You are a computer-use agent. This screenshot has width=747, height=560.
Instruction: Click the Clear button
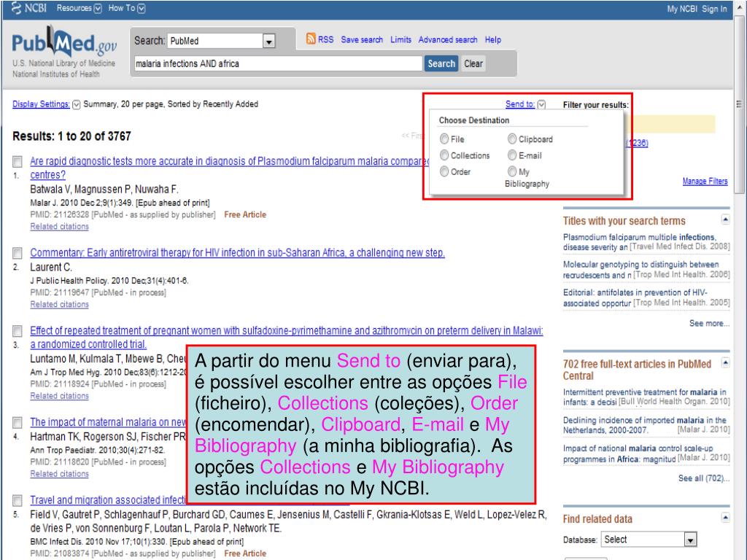coord(473,63)
